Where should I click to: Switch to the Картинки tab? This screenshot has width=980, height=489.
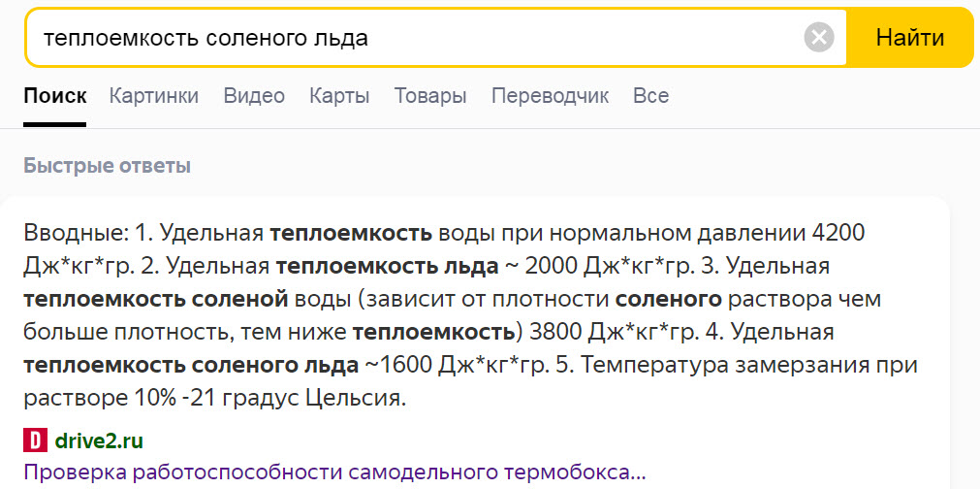pyautogui.click(x=154, y=96)
